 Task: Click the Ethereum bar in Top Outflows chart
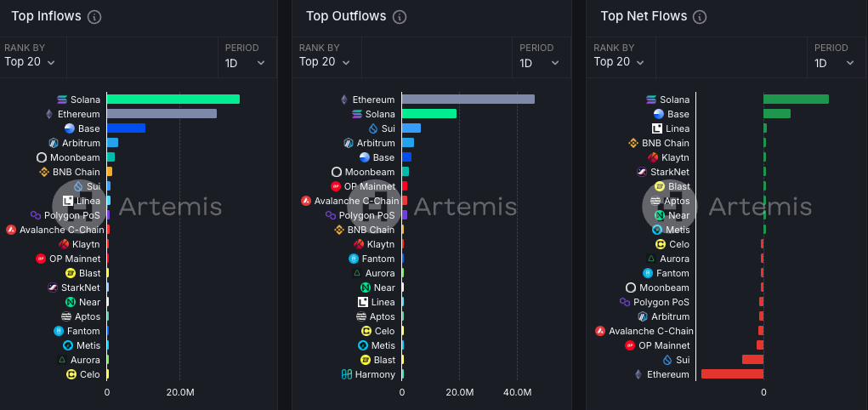(468, 100)
